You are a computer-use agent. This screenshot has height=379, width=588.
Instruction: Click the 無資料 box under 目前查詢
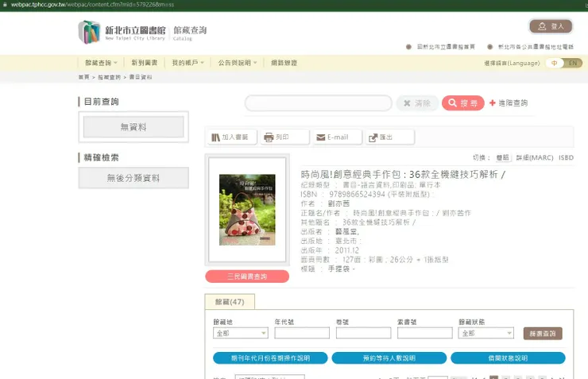133,127
